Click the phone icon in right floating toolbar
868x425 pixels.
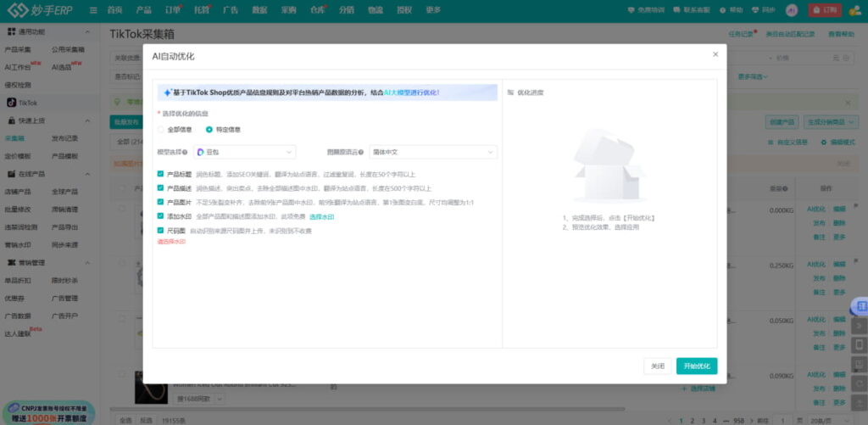tap(860, 345)
